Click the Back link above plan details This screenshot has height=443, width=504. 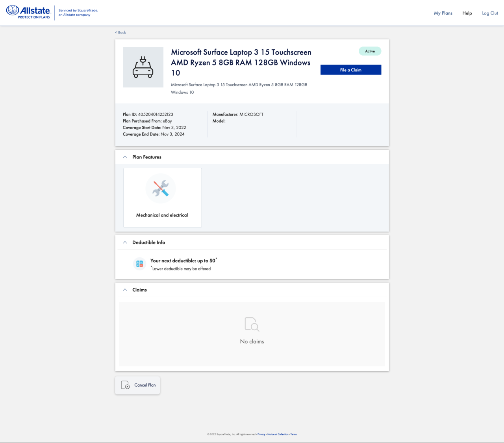(120, 32)
